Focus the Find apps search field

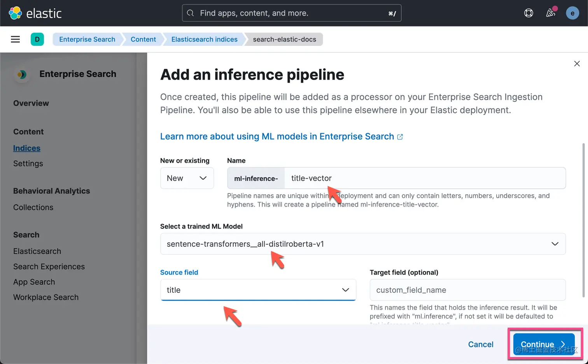point(292,13)
